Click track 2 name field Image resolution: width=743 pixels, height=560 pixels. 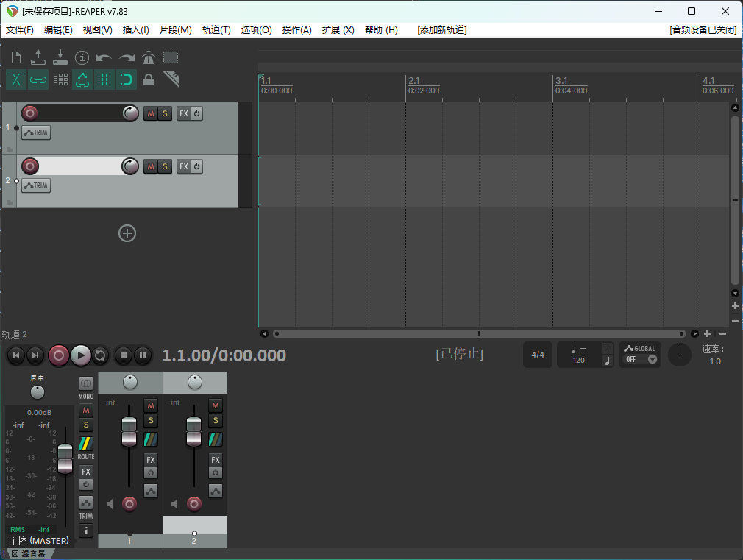pos(79,166)
